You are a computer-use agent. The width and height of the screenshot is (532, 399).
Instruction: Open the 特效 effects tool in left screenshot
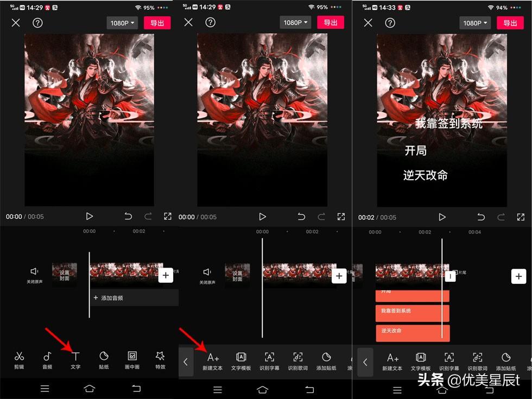pos(160,360)
